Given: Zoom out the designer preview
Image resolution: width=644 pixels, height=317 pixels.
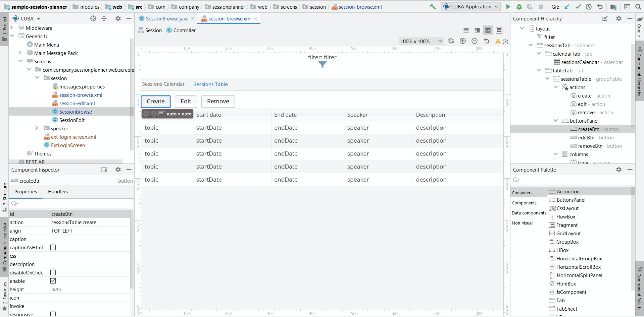Looking at the screenshot, I should pos(475,41).
